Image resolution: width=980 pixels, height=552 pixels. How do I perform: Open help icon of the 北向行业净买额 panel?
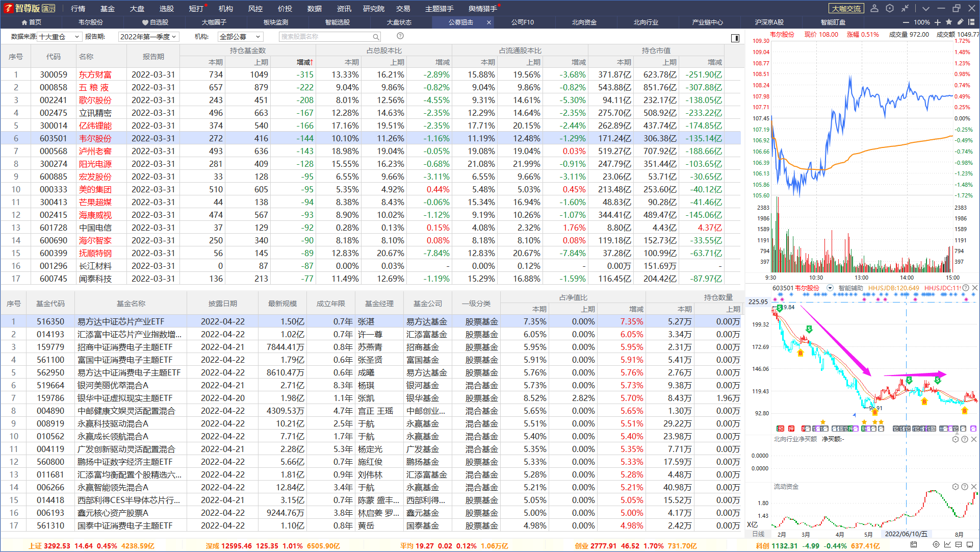click(x=965, y=439)
